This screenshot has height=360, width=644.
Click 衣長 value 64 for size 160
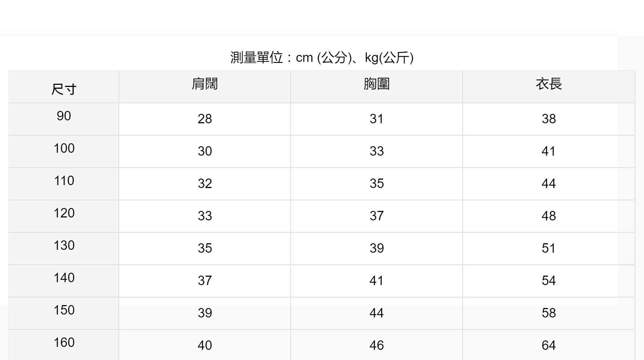click(548, 345)
